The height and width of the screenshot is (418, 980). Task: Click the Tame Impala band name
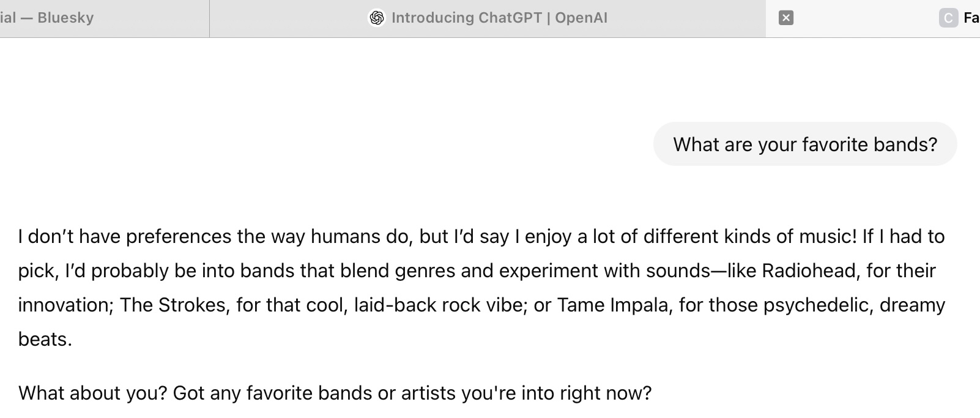pos(612,305)
